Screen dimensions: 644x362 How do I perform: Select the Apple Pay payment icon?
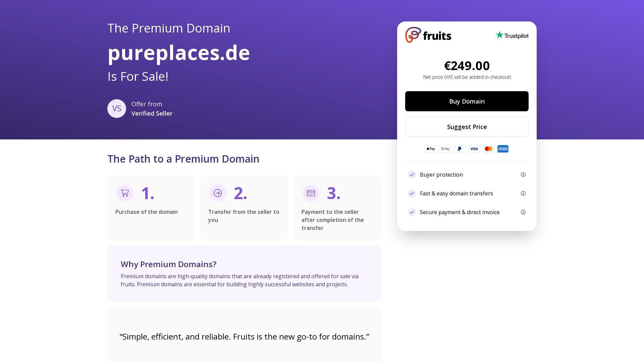tap(431, 149)
